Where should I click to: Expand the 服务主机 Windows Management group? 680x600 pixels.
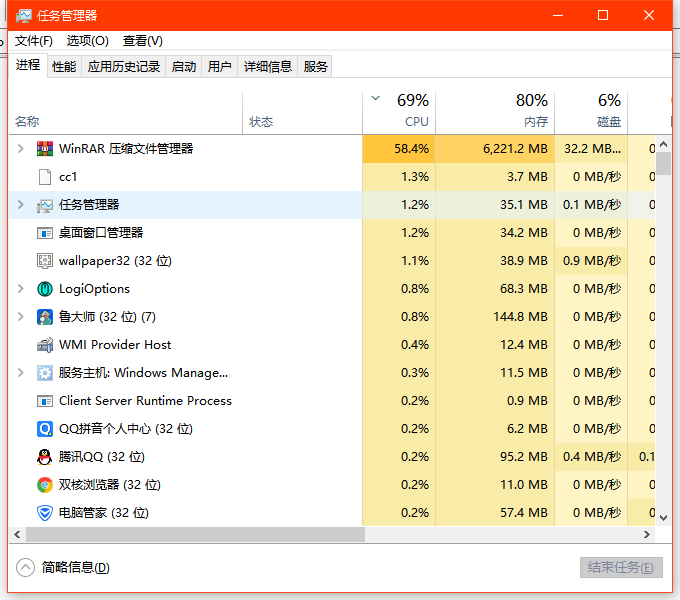[x=20, y=373]
